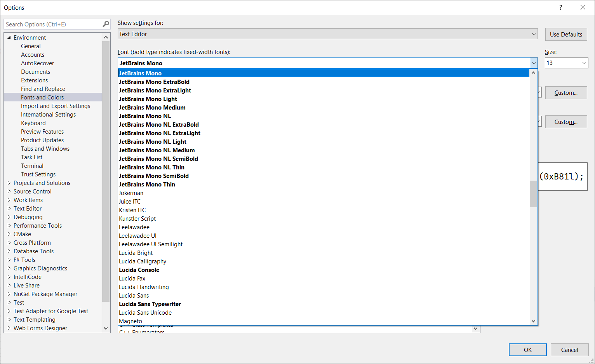Select JetBrains Mono ExtraBold font

(x=324, y=82)
